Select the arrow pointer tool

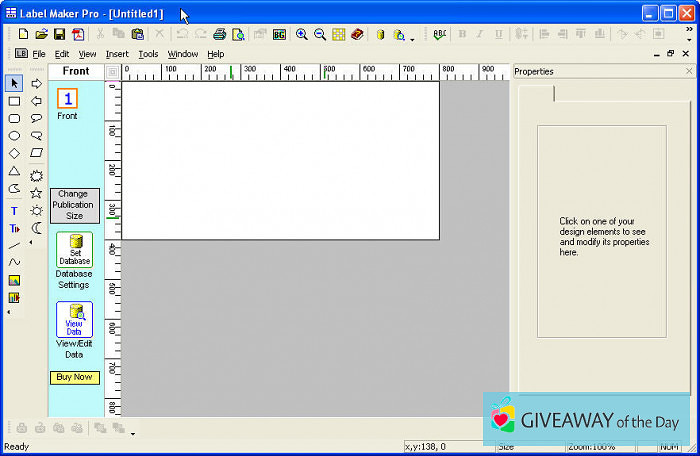click(14, 83)
